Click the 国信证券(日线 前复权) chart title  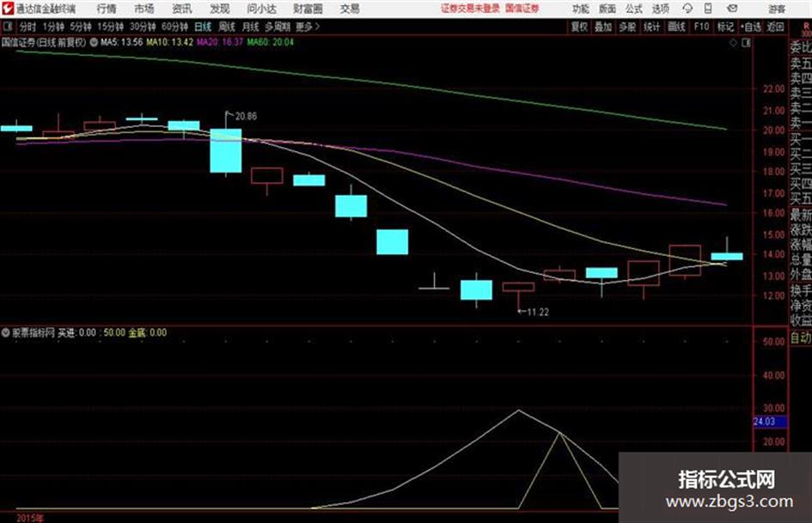(x=44, y=42)
